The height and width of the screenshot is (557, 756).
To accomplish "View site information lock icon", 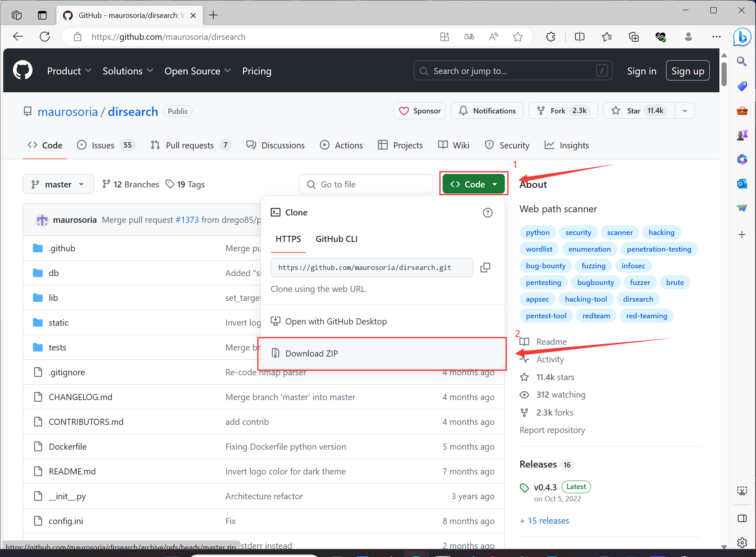I will click(x=78, y=37).
